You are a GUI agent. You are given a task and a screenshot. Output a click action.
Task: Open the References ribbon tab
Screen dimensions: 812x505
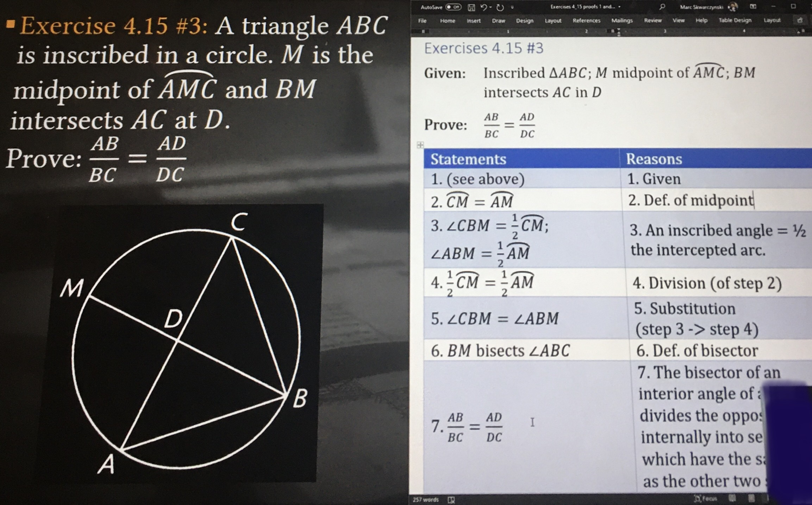tap(587, 21)
